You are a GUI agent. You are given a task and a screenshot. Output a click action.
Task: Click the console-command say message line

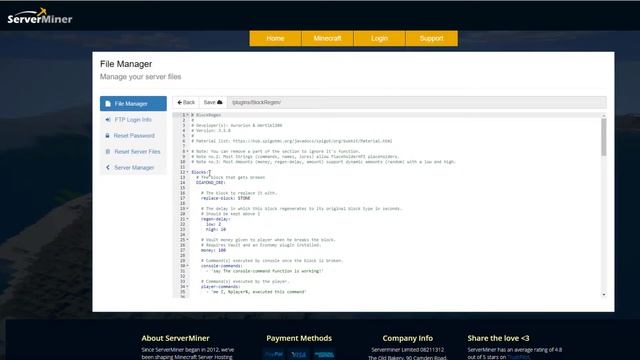coord(264,271)
